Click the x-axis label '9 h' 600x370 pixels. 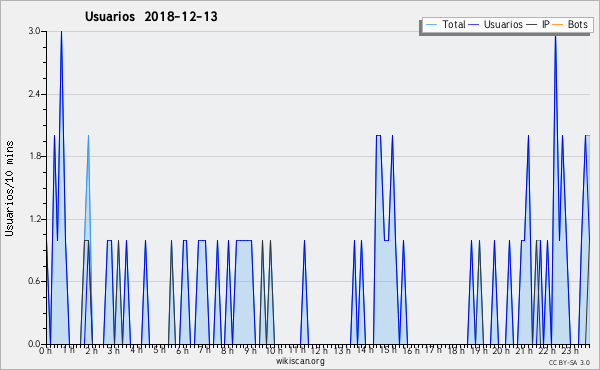[251, 350]
